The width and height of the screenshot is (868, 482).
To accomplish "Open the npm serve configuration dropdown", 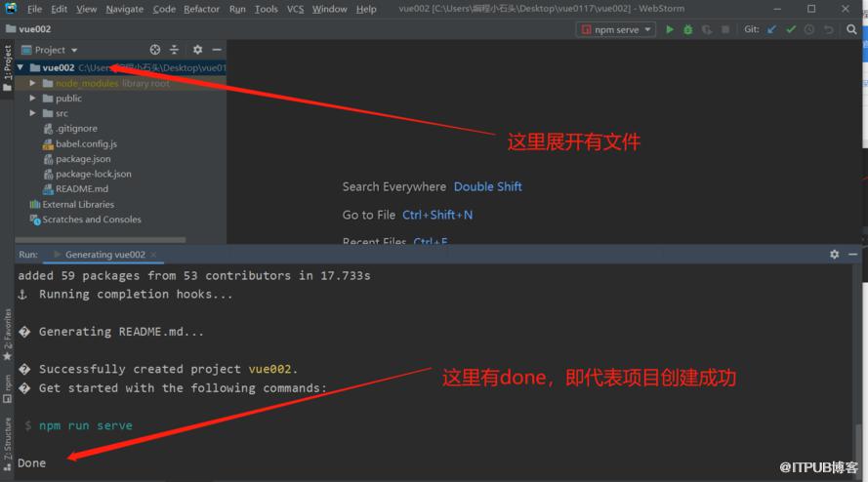I will click(x=616, y=29).
